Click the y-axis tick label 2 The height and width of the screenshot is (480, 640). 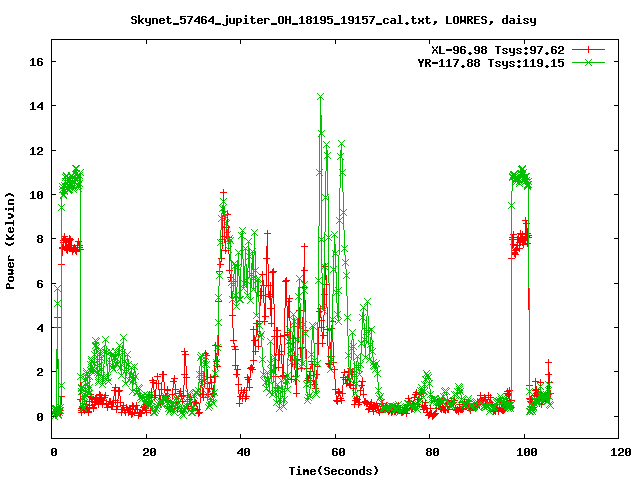(40, 372)
